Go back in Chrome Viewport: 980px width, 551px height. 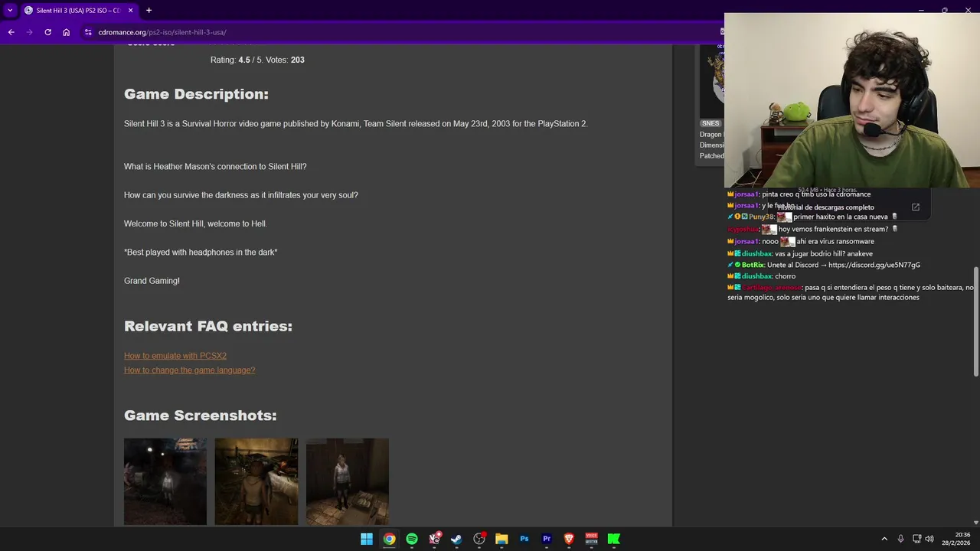coord(11,32)
